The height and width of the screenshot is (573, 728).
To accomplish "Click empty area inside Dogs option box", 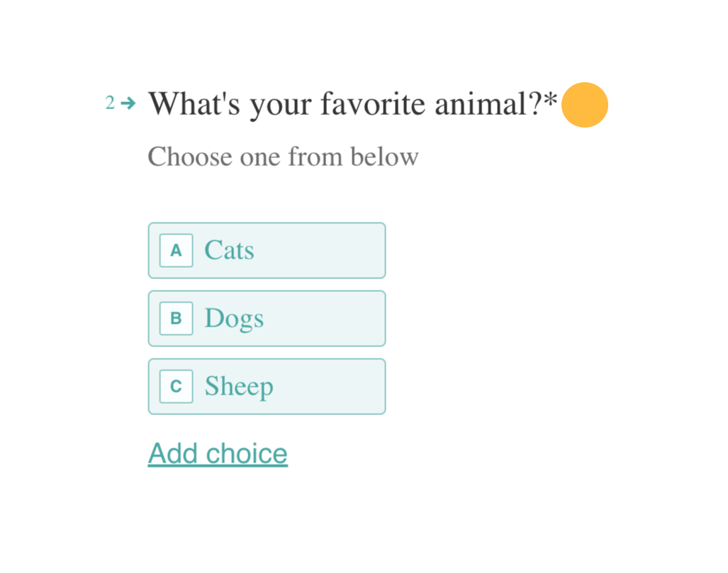I will [325, 318].
